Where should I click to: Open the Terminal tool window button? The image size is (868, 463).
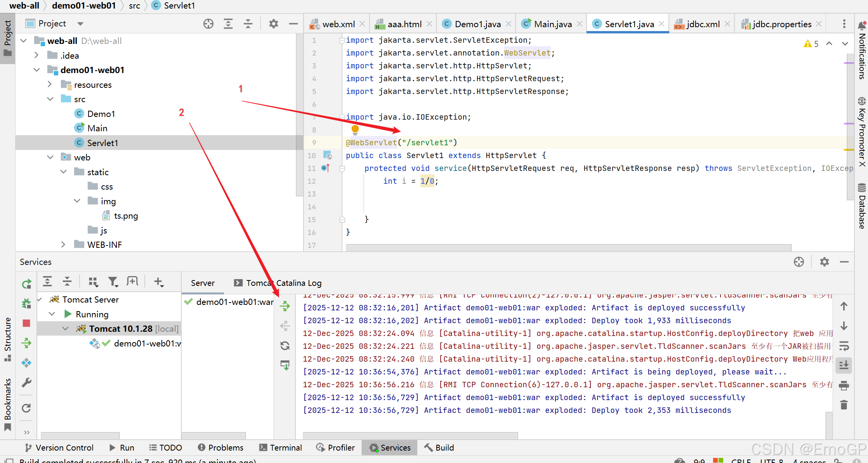tap(281, 447)
